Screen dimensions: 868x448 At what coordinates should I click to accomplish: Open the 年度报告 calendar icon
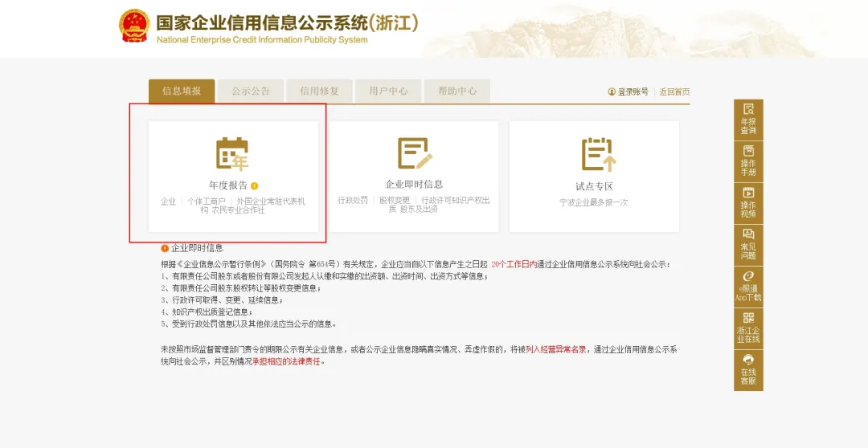tap(232, 153)
